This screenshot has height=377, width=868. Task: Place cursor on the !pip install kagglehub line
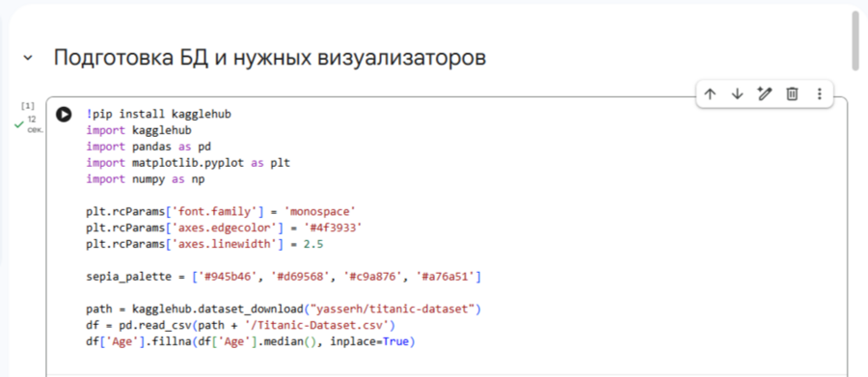[x=158, y=115]
